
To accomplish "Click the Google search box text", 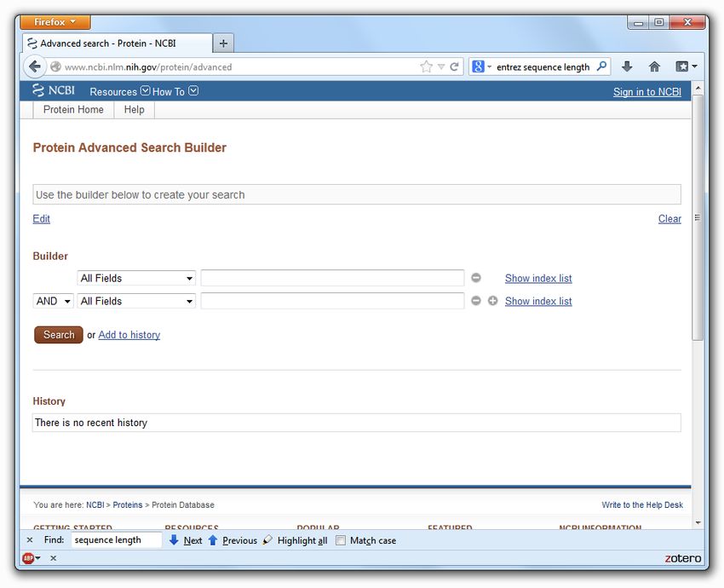I will click(x=543, y=67).
